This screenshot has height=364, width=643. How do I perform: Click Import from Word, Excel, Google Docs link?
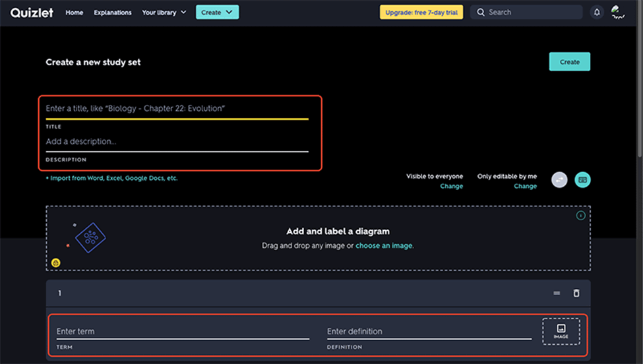click(x=111, y=178)
